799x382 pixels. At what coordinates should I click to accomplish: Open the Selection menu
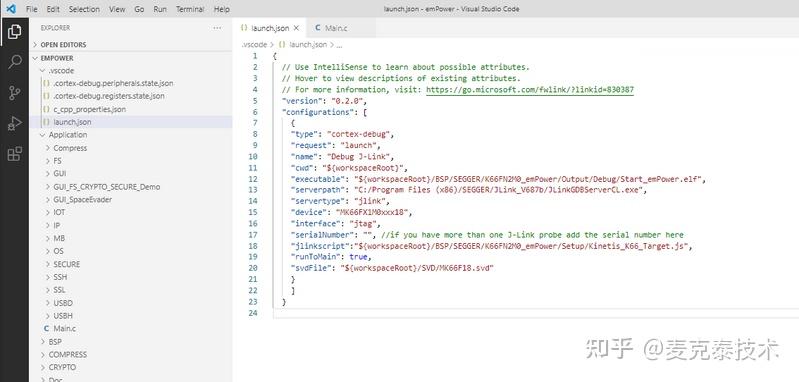[x=84, y=9]
